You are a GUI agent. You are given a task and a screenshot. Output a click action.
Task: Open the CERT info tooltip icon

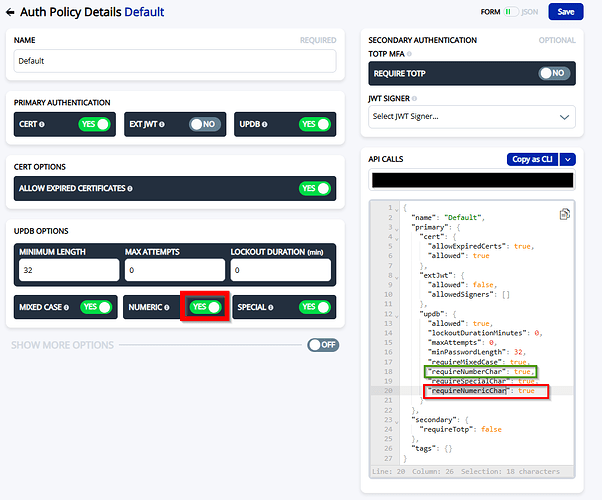[x=42, y=124]
